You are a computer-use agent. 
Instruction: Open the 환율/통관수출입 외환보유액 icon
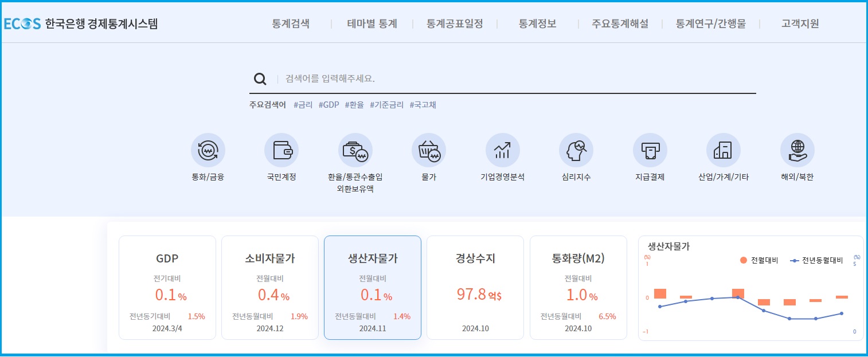[355, 150]
